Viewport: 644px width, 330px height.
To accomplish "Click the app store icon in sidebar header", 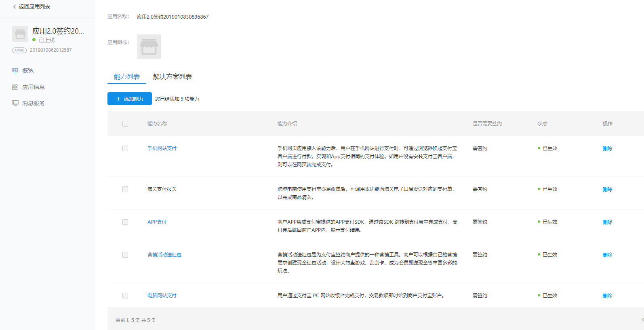I will [x=20, y=34].
